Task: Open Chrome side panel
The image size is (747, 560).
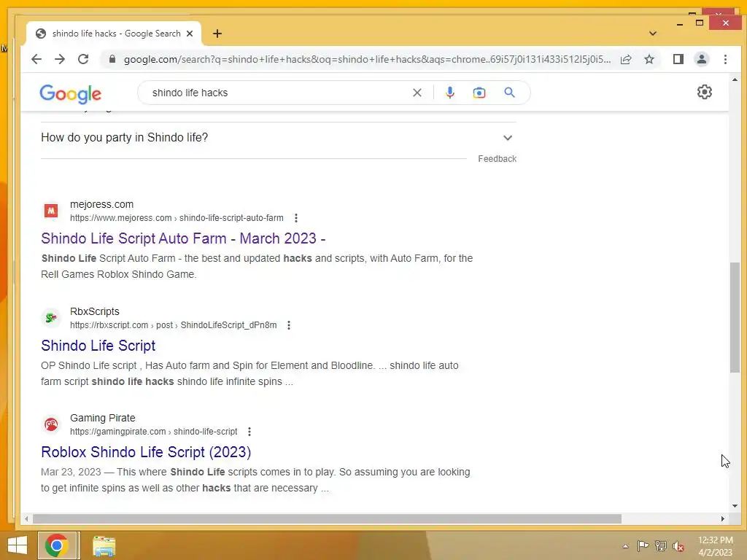Action: (678, 59)
